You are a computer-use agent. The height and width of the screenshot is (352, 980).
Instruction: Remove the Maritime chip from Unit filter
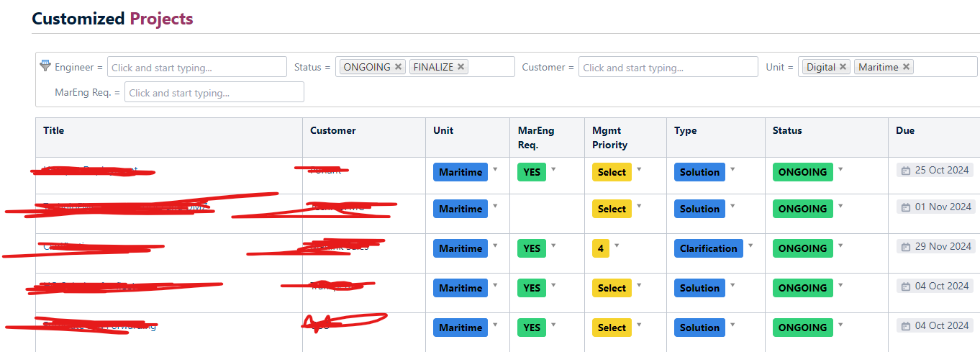coord(906,67)
